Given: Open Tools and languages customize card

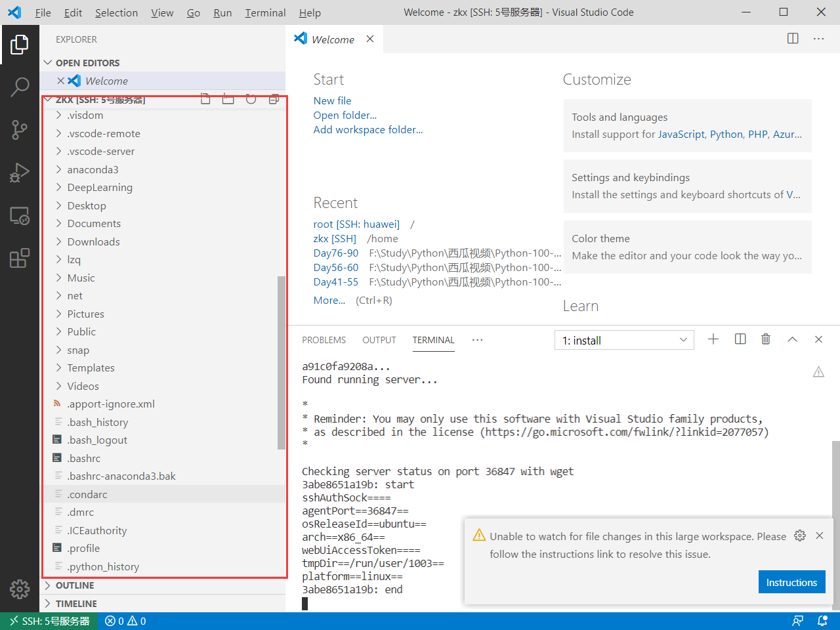Looking at the screenshot, I should 687,125.
